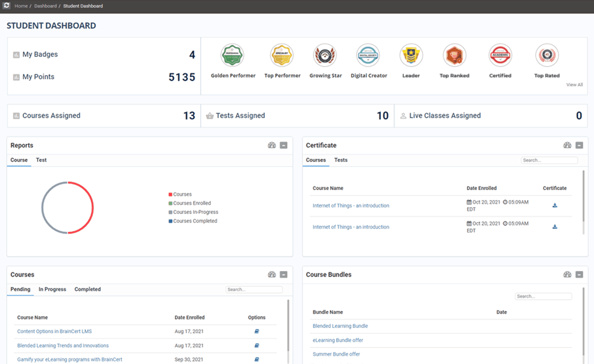Click the Course Bundles search field
This screenshot has height=364, width=594.
tap(543, 296)
